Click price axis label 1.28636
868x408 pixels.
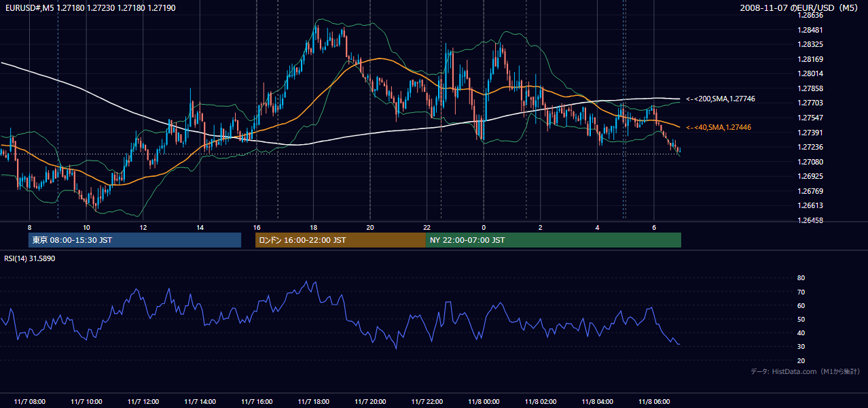click(812, 15)
